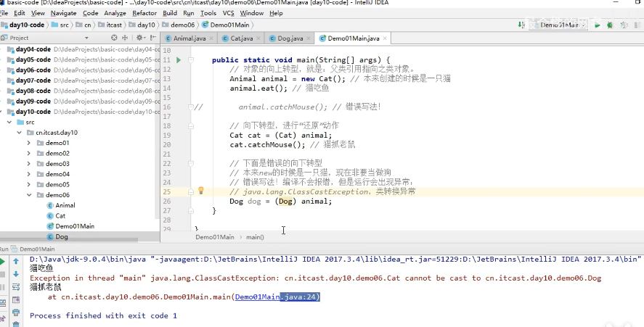Toggle Scroll to the end in console
Screen dimensions: 644x327
click(16, 300)
